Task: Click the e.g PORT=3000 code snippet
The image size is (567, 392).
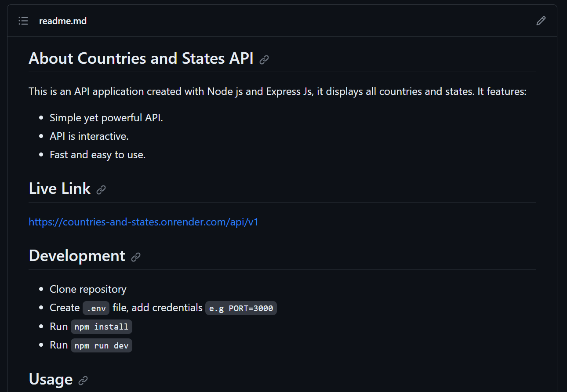Action: coord(241,308)
